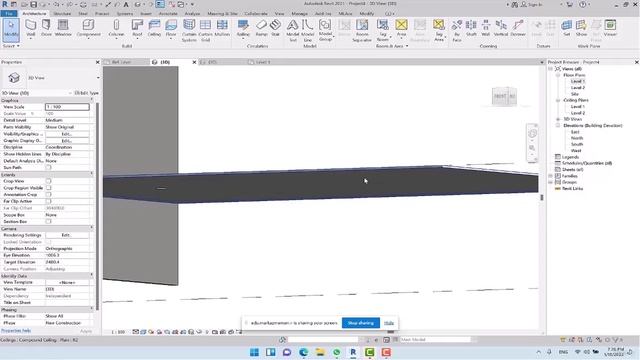640x360 pixels.
Task: Select the Curtain System tool
Action: point(189,31)
